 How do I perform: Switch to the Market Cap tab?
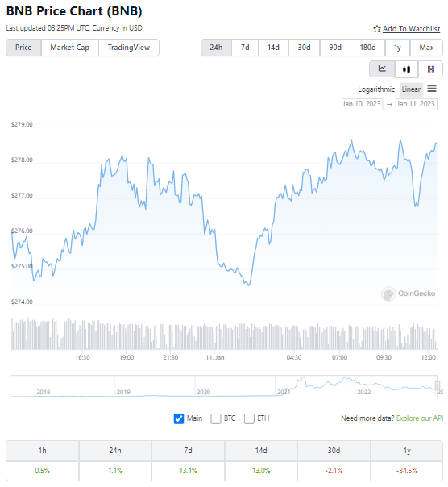click(70, 48)
